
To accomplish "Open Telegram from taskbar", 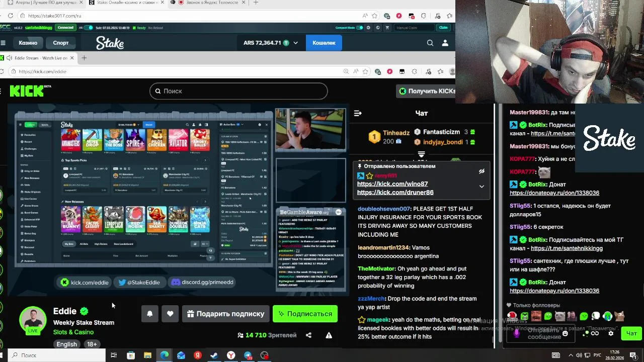I will 248,355.
